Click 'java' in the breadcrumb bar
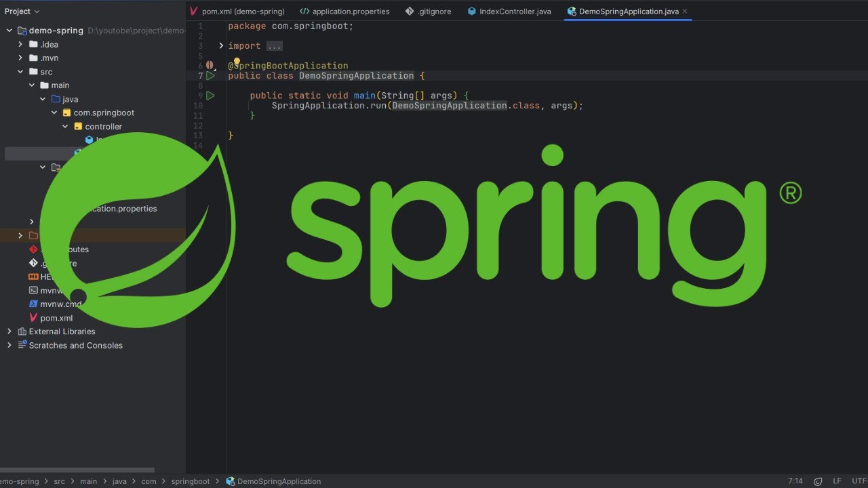This screenshot has height=488, width=868. coord(119,481)
